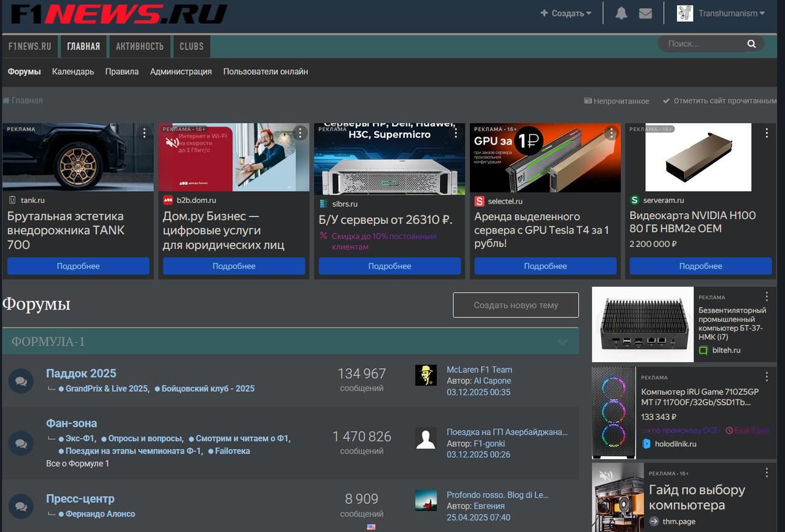Click the TANK 700 ad car image
This screenshot has height=532, width=785.
[x=78, y=158]
